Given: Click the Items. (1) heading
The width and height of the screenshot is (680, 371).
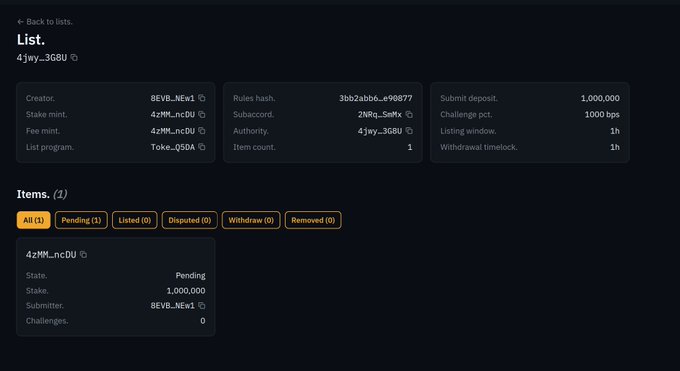Looking at the screenshot, I should tap(42, 194).
